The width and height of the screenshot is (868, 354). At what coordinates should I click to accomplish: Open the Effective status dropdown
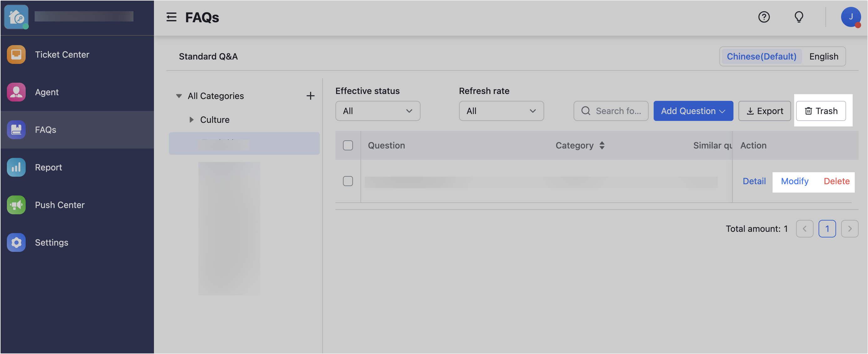click(378, 111)
